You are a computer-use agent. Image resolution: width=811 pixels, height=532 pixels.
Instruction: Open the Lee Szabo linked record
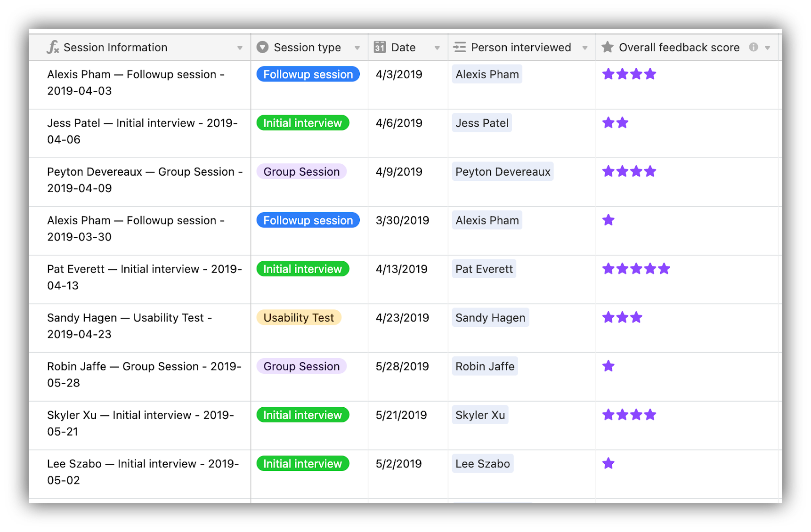click(483, 464)
